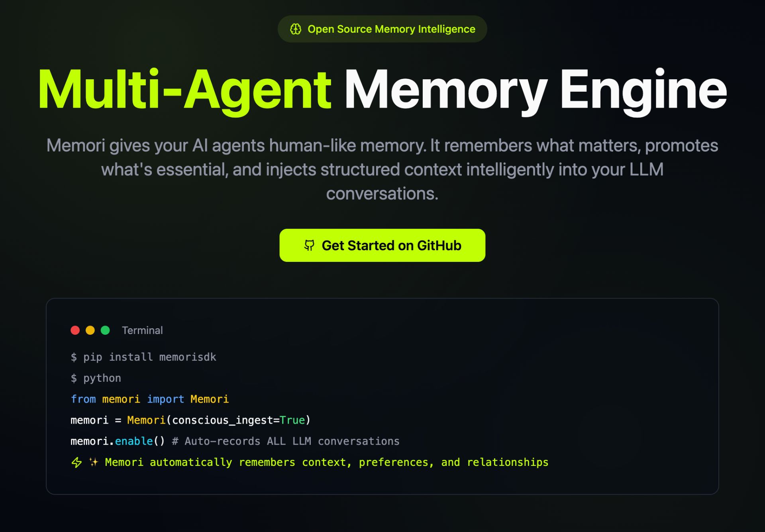
Task: Click the red terminal dot
Action: click(75, 330)
